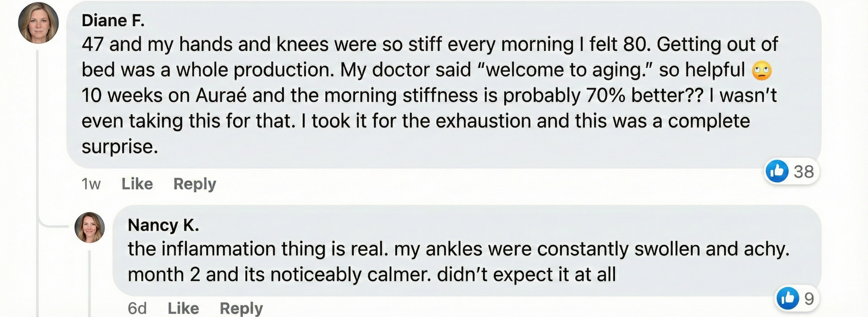Screen dimensions: 868x317
Task: Reply to Nancy K.'s comment
Action: coord(241,308)
